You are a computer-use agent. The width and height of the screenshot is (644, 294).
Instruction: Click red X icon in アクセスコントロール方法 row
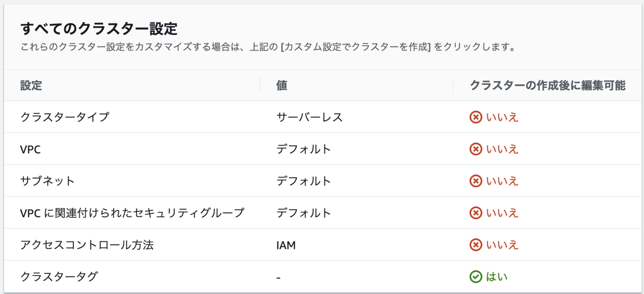[475, 245]
